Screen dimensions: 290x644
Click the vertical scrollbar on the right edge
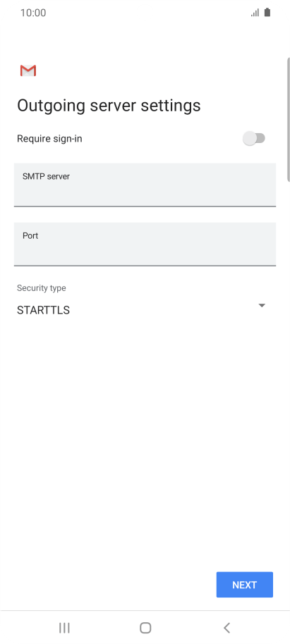pyautogui.click(x=288, y=119)
